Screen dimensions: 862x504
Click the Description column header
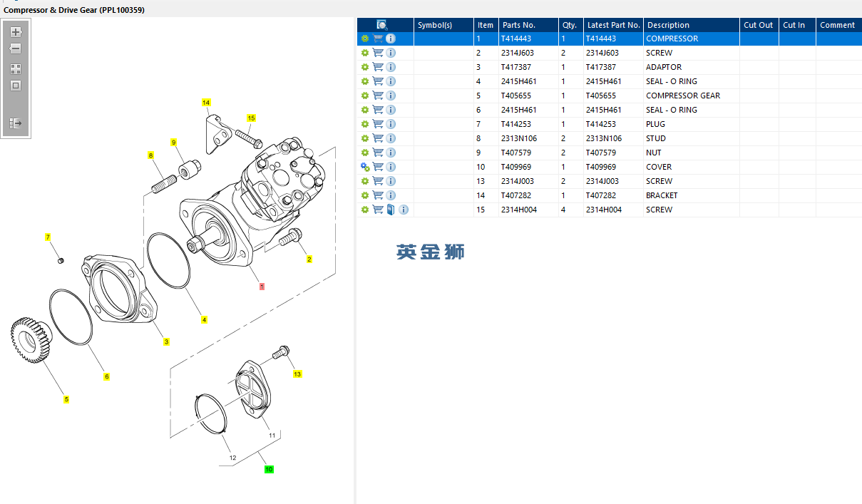coord(668,25)
